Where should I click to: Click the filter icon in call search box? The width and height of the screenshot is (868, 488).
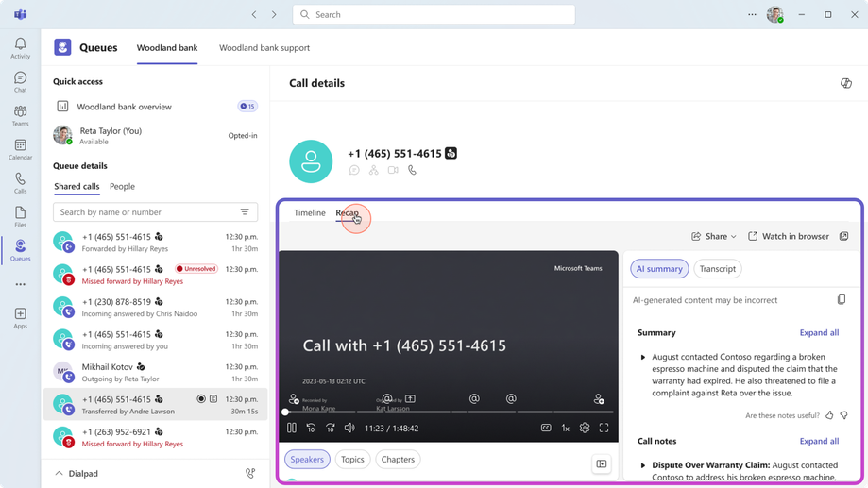[245, 212]
